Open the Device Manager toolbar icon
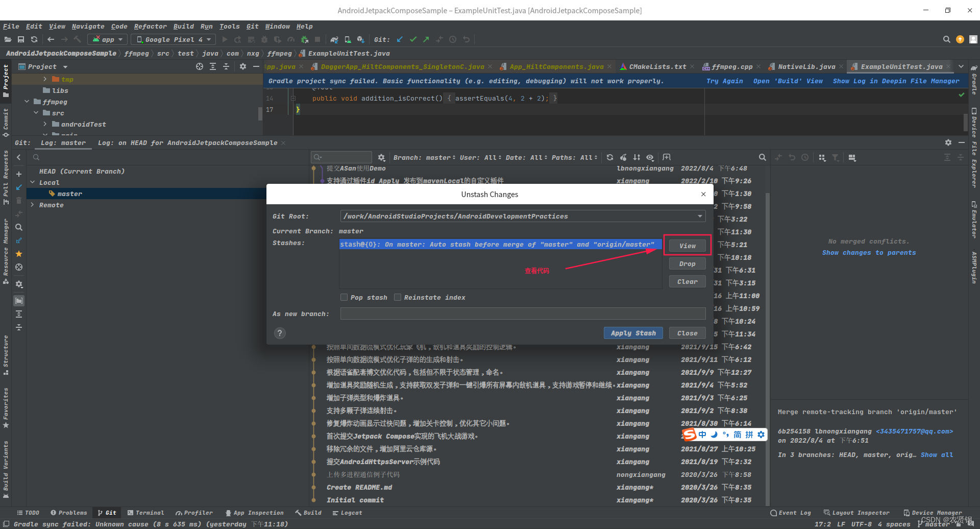The height and width of the screenshot is (529, 980). coord(348,39)
